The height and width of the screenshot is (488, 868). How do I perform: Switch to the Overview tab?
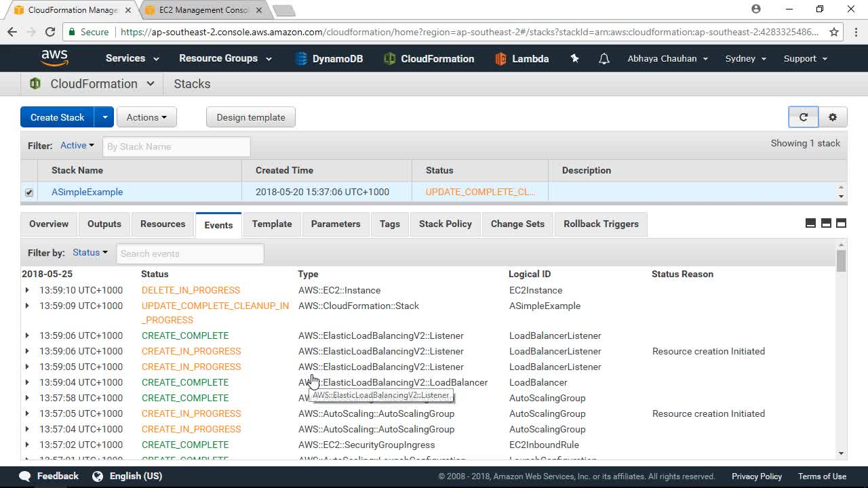[x=49, y=224]
